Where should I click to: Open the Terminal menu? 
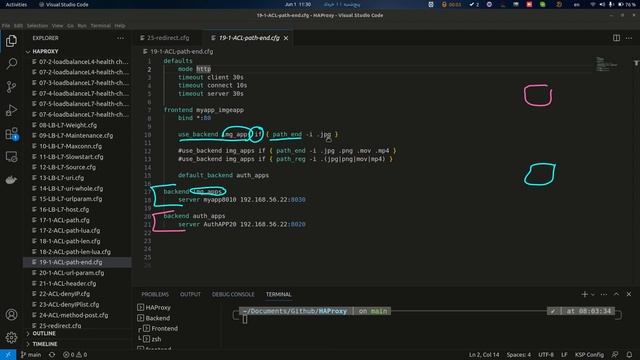pos(100,25)
